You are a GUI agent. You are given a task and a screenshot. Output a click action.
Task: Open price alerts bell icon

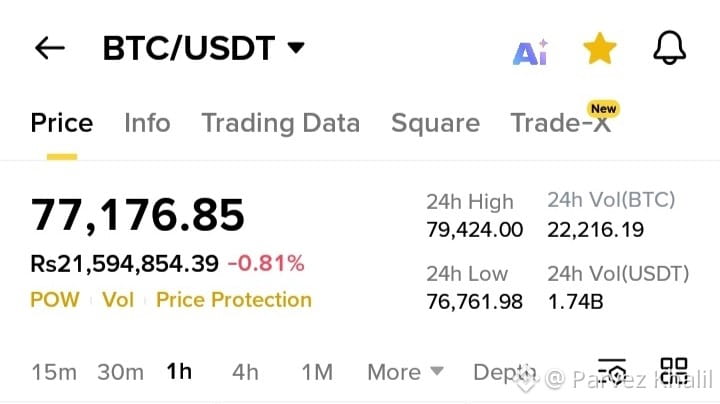[x=669, y=48]
